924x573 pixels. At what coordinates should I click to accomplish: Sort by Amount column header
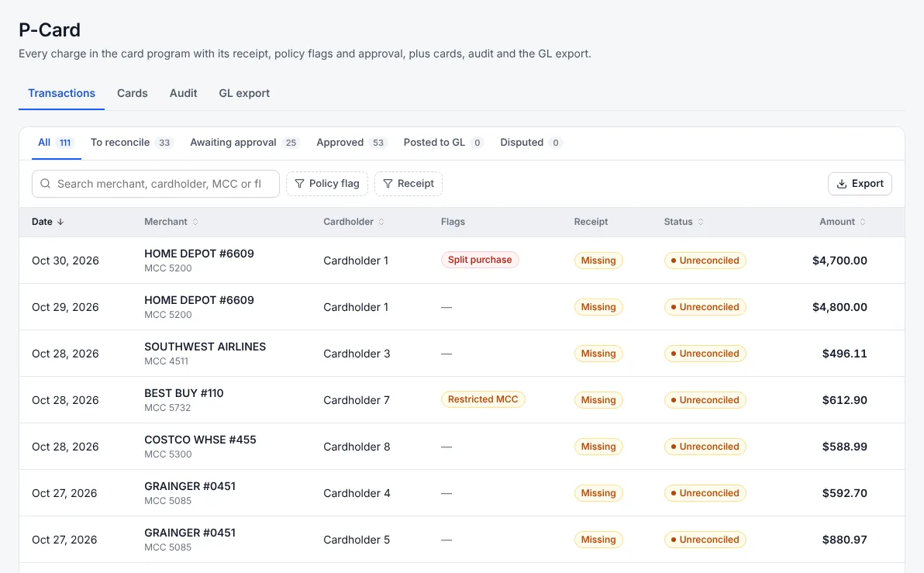point(843,222)
